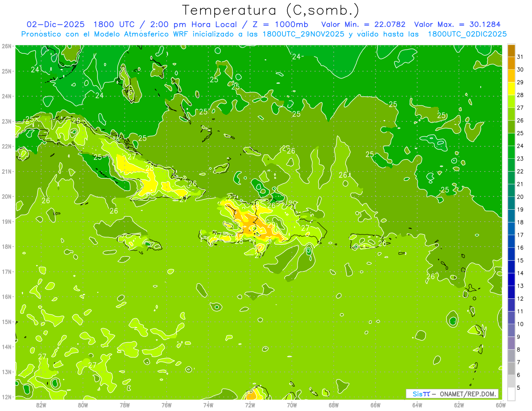Click the '12N' latitude axis label
Image resolution: width=532 pixels, height=411 pixels.
[x=6, y=397]
